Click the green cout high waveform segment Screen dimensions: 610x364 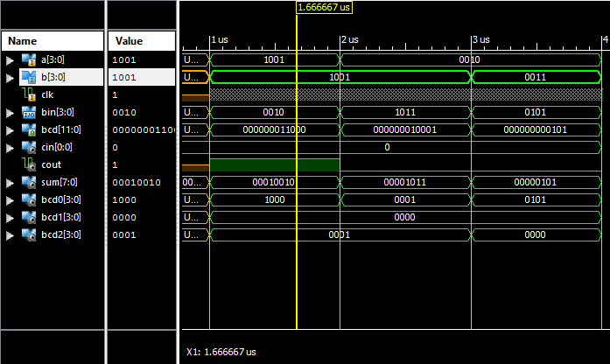275,164
